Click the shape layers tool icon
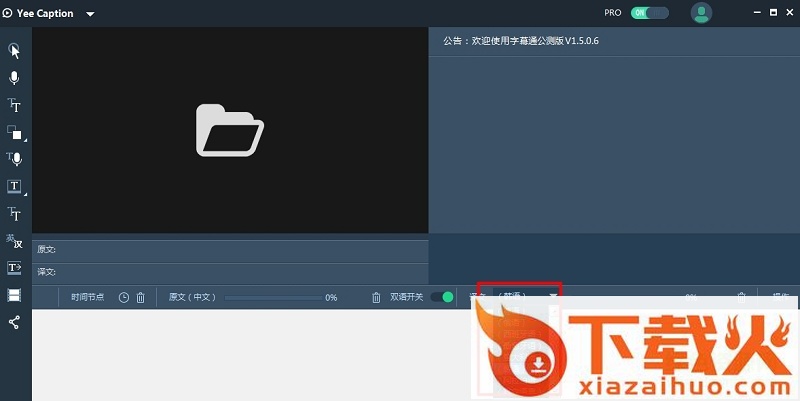This screenshot has width=800, height=401. 14,132
